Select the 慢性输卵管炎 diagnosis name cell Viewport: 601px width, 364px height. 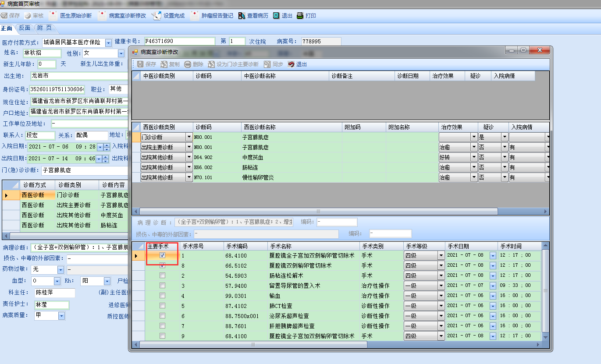[x=292, y=177]
